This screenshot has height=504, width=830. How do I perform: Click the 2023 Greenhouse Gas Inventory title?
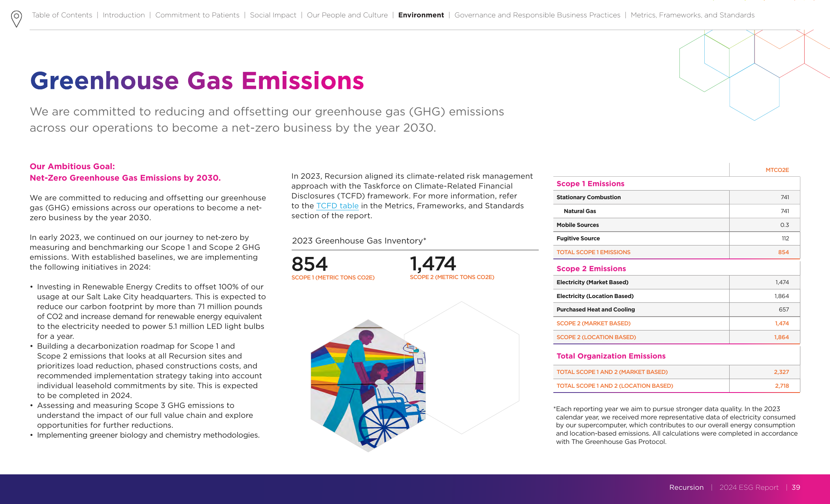(359, 241)
